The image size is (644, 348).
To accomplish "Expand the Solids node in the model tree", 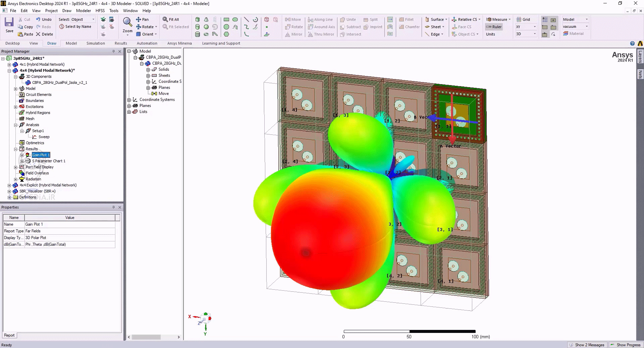I will click(x=149, y=69).
